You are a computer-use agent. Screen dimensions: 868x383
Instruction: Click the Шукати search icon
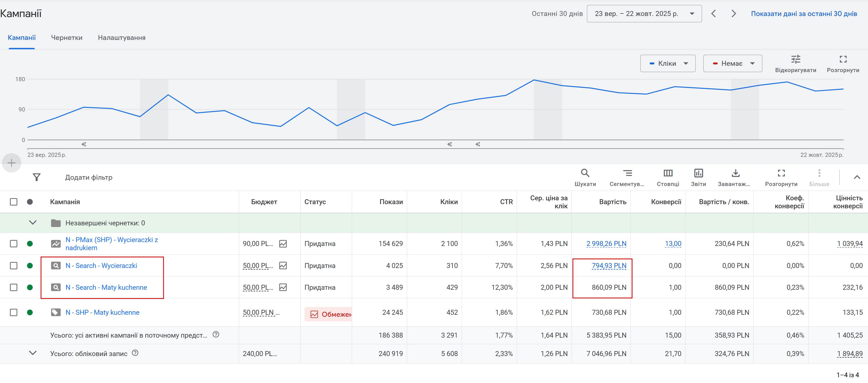tap(585, 173)
